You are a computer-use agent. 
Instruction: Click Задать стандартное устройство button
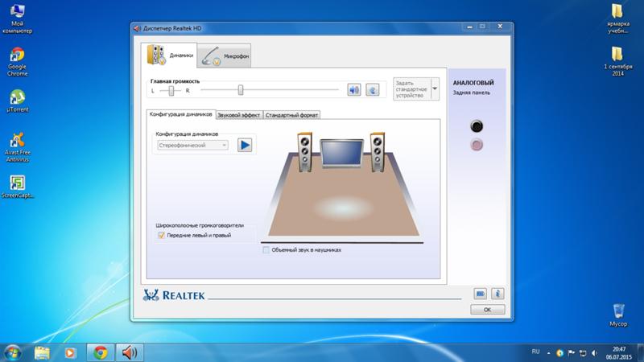tap(411, 88)
